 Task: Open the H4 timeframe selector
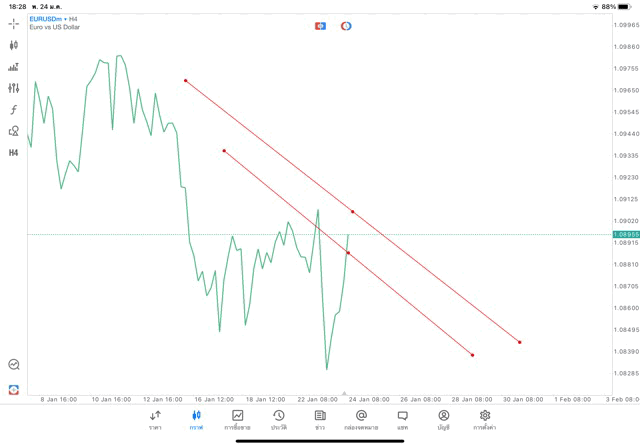(13, 153)
